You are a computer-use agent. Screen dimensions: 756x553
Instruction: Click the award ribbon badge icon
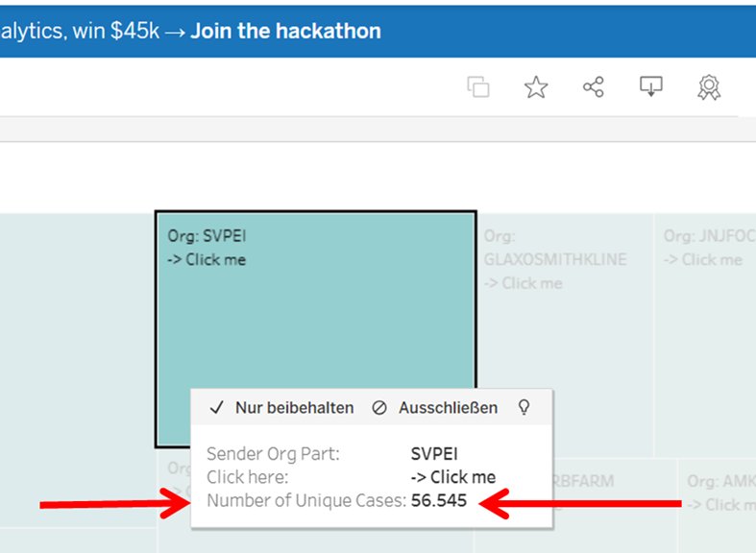709,87
